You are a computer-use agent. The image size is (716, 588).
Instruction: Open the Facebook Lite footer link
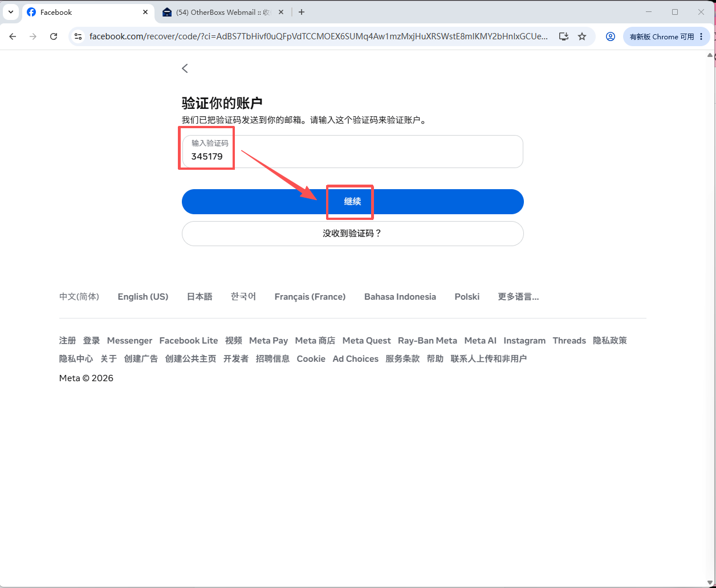pos(189,341)
